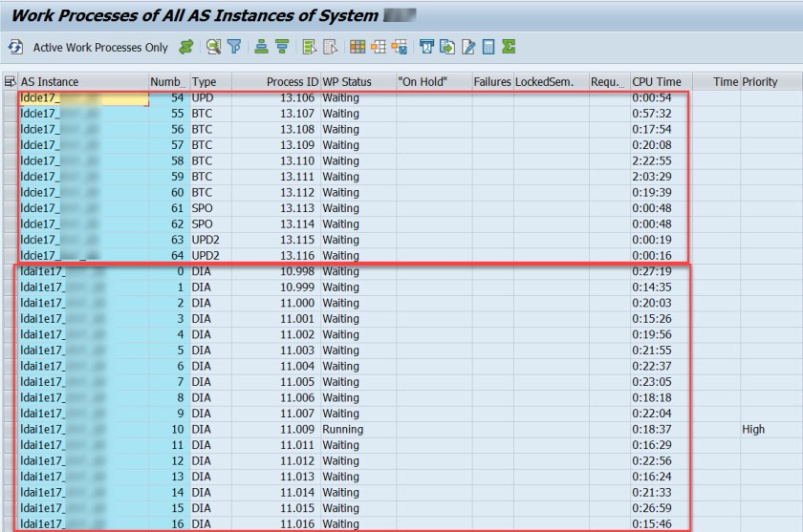
Task: Click the WP Status column header
Action: [347, 82]
